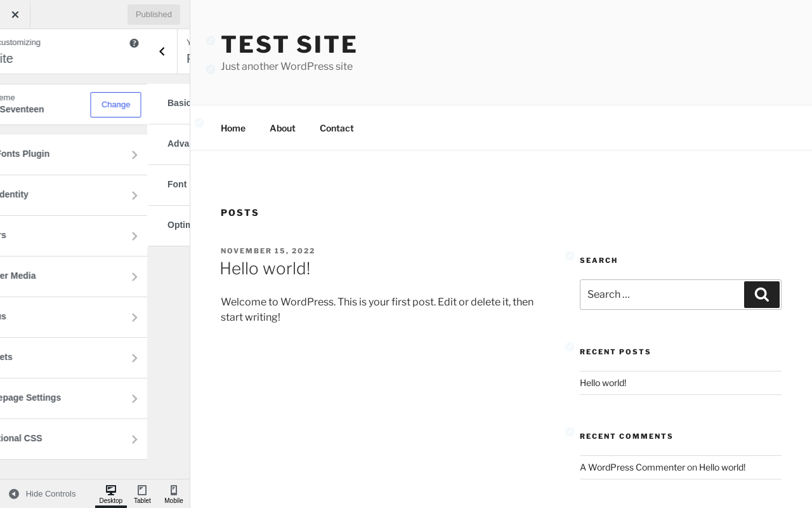
Task: Open Hello world! under Recent Posts
Action: point(603,383)
